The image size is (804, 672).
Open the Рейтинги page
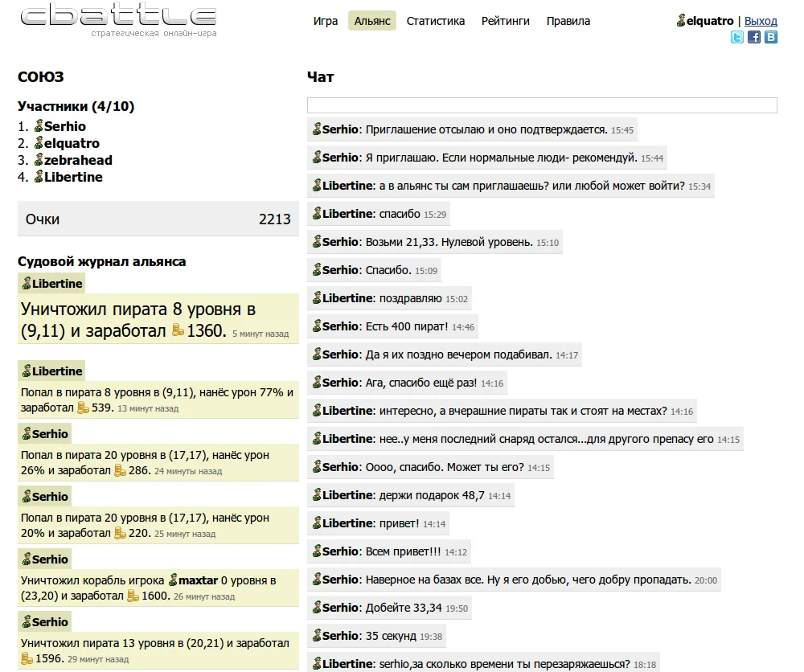[x=506, y=21]
